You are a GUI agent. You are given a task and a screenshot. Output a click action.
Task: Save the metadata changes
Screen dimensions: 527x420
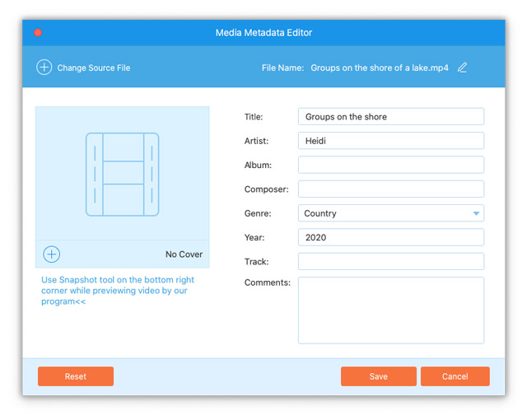point(378,376)
